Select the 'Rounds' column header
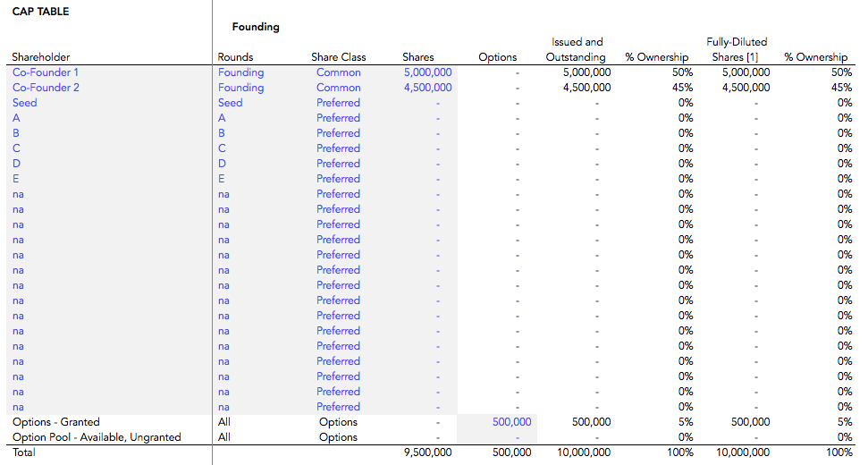 (x=235, y=57)
